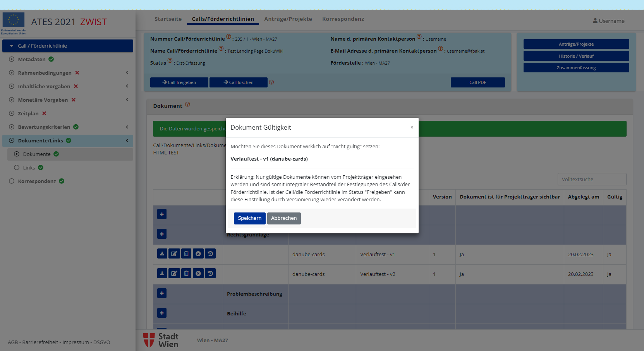Select the Links radio item in sidebar
This screenshot has height=351, width=644.
click(x=17, y=168)
